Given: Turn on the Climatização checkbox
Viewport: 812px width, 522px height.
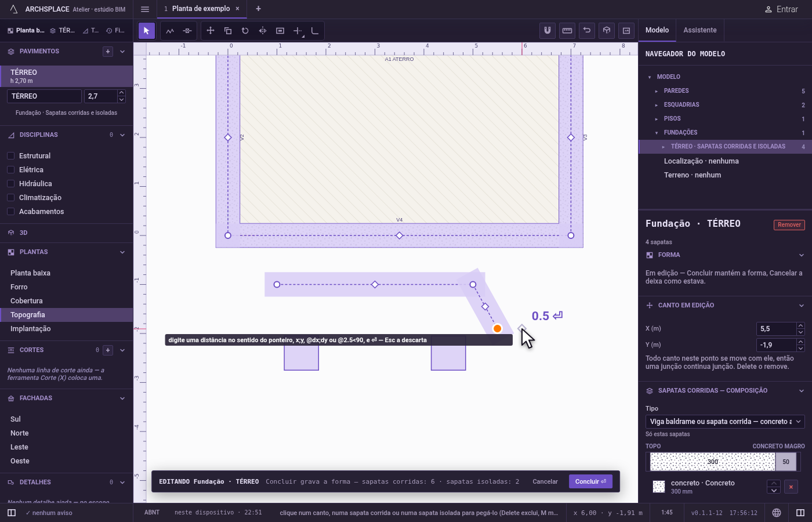Looking at the screenshot, I should (x=10, y=198).
